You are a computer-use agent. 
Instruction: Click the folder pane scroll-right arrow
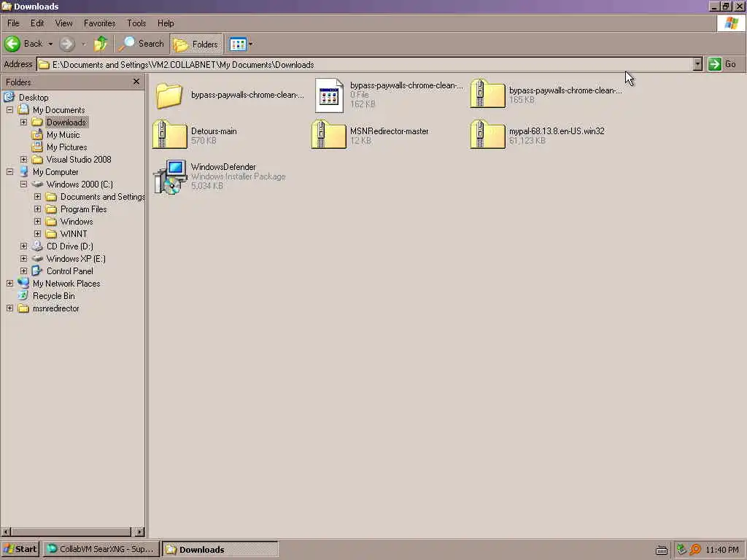tap(139, 532)
